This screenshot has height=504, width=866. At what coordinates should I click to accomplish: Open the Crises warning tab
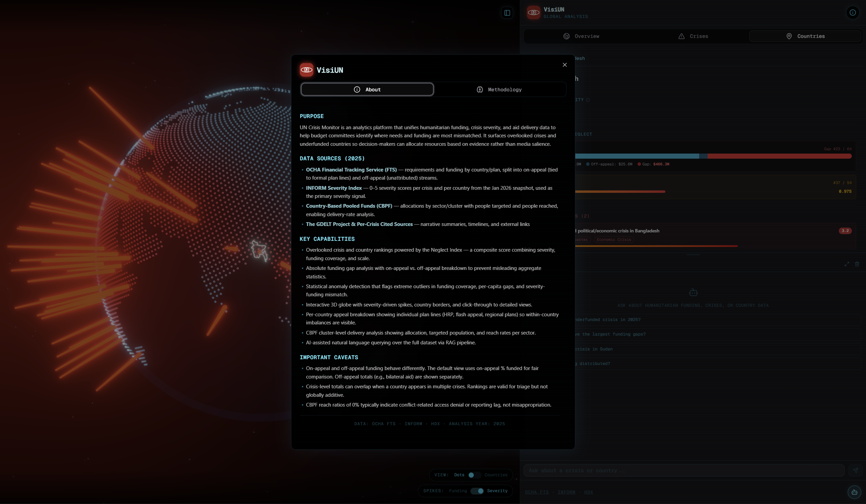click(x=693, y=37)
